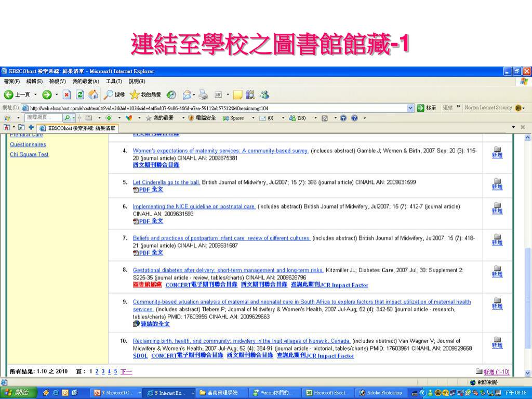Expand the Spaces dropdown arrow

pos(253,118)
